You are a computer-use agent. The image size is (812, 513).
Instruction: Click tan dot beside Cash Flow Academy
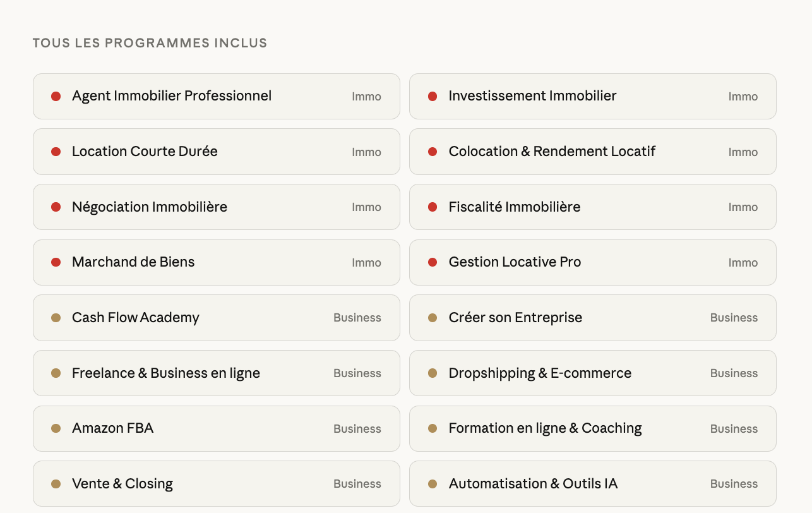pyautogui.click(x=56, y=318)
